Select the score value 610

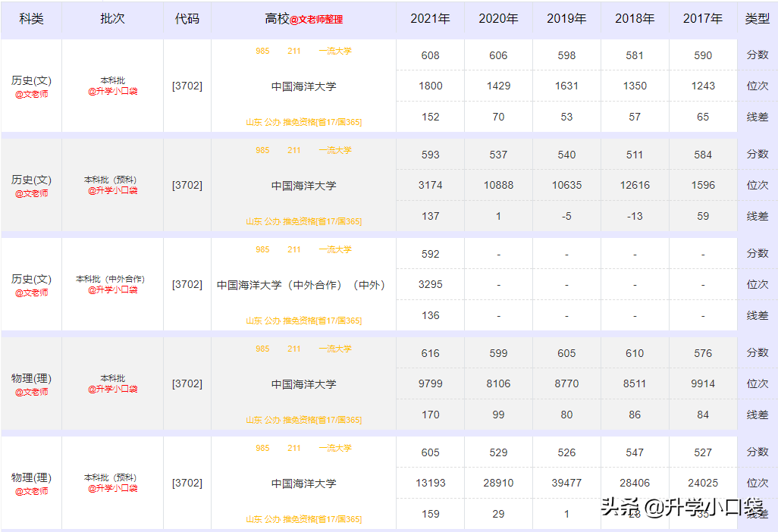click(x=635, y=353)
